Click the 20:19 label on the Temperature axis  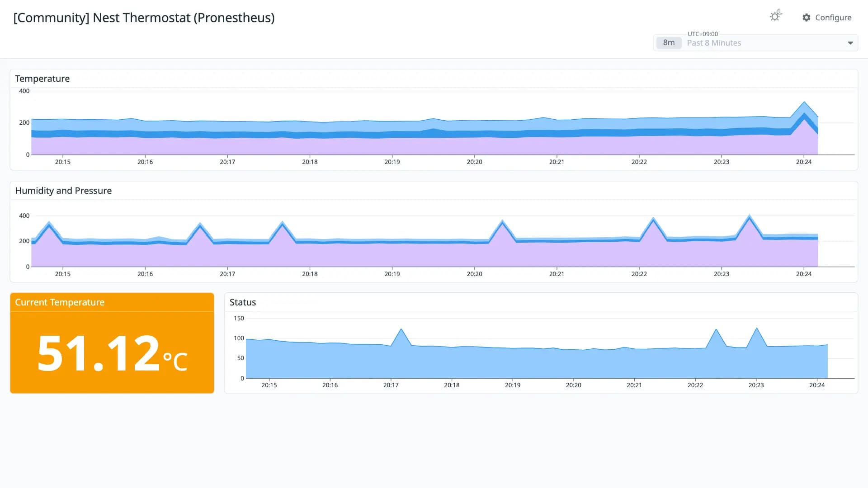click(392, 162)
